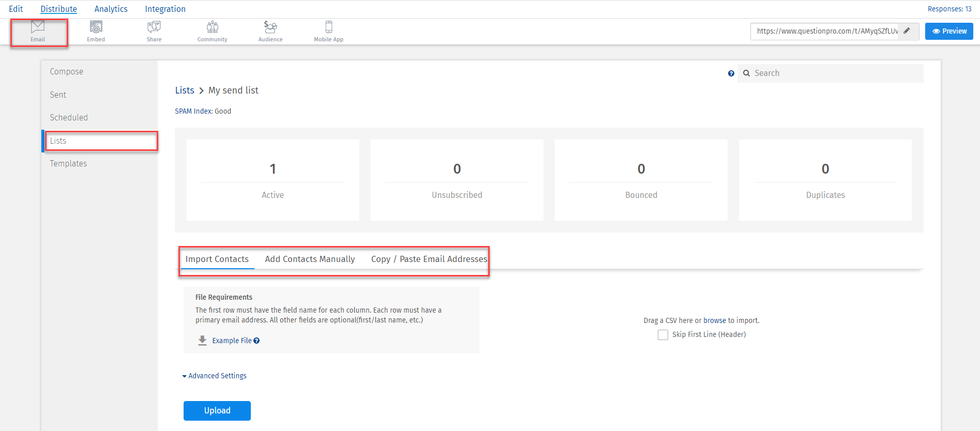This screenshot has width=980, height=431.
Task: Open the Share distribution option
Action: coord(154,31)
